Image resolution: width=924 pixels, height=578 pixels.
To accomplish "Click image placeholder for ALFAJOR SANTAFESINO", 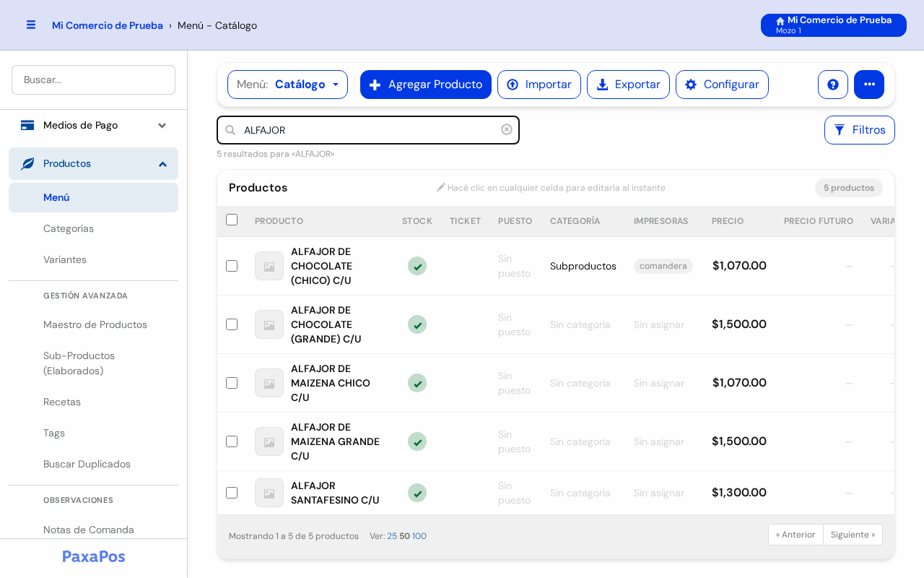I will coord(269,493).
